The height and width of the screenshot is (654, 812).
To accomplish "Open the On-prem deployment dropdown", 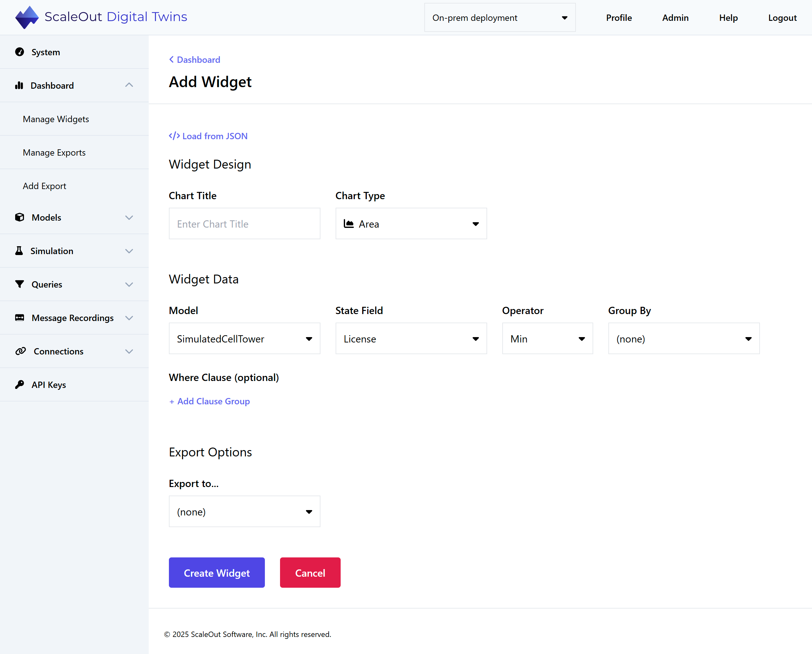I will click(500, 18).
